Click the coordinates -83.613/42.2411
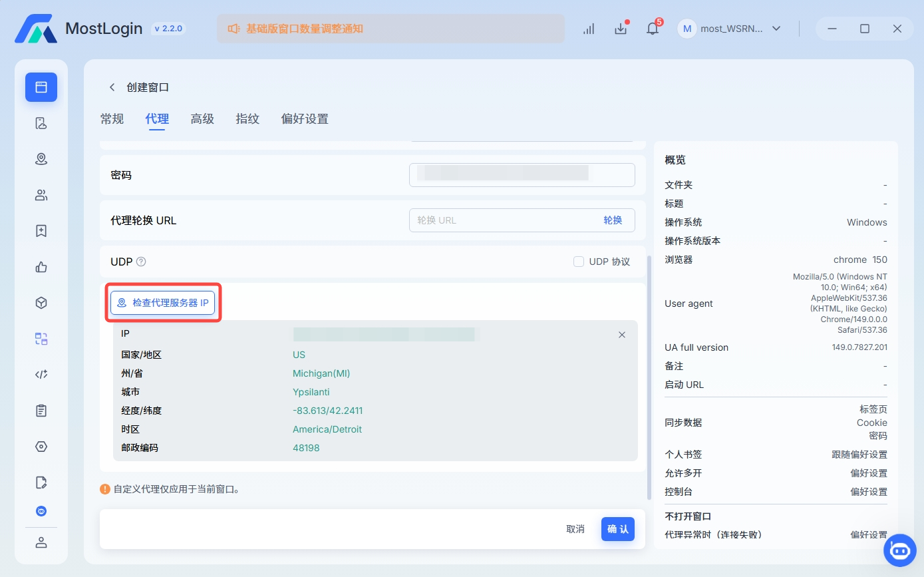Viewport: 924px width, 577px height. pyautogui.click(x=328, y=411)
